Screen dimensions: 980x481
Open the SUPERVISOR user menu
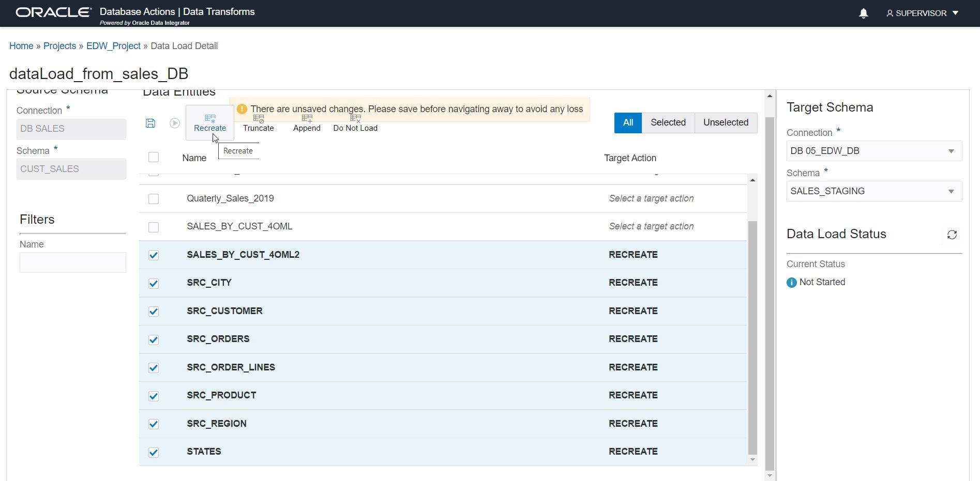point(923,13)
